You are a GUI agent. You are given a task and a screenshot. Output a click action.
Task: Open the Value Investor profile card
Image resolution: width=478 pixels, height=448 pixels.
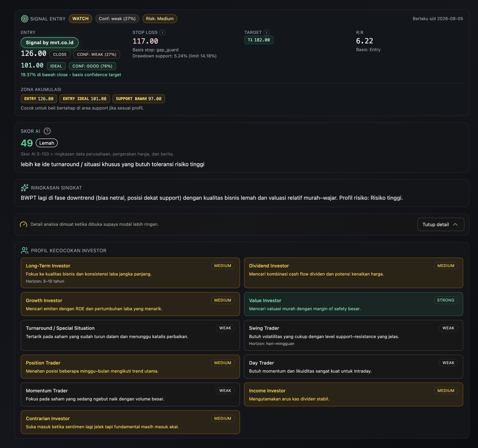353,304
